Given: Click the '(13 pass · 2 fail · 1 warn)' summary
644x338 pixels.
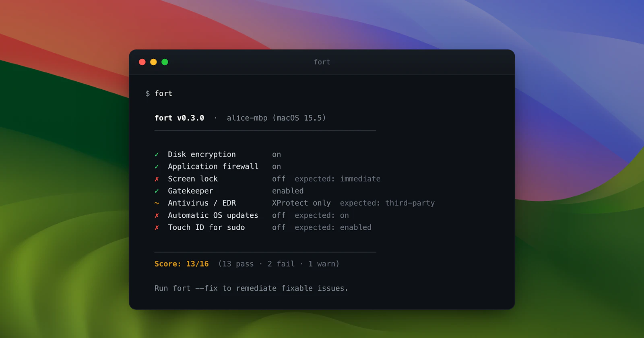Looking at the screenshot, I should 279,264.
